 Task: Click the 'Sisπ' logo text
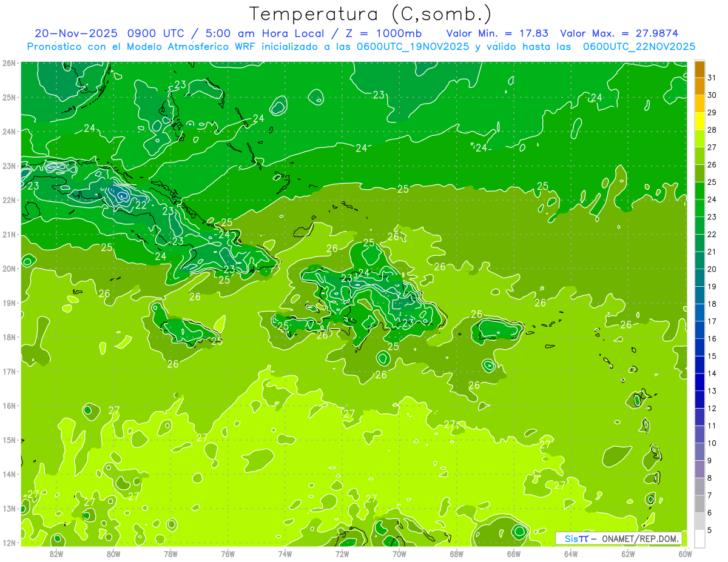coord(576,538)
